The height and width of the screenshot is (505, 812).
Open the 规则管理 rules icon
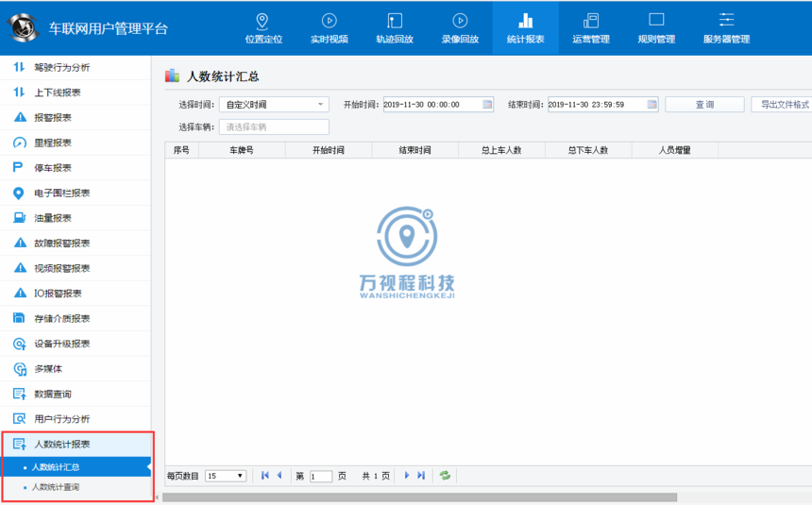(656, 20)
